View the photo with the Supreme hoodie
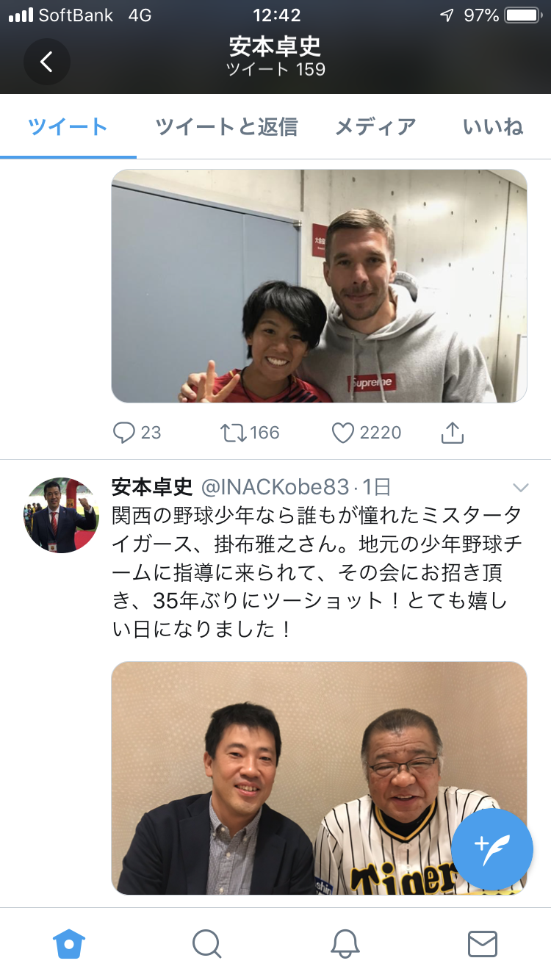The height and width of the screenshot is (980, 551). [319, 286]
